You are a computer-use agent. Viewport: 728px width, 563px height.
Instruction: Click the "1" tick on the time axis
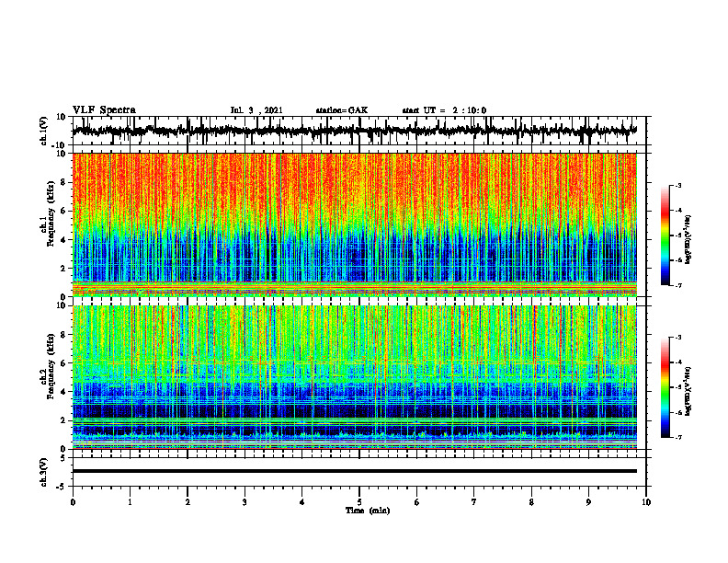coord(130,502)
